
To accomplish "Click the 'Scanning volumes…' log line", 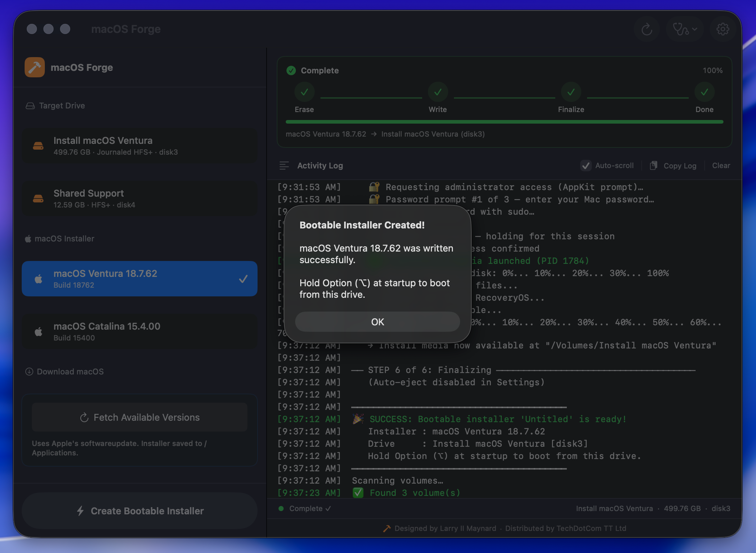I will pyautogui.click(x=398, y=480).
